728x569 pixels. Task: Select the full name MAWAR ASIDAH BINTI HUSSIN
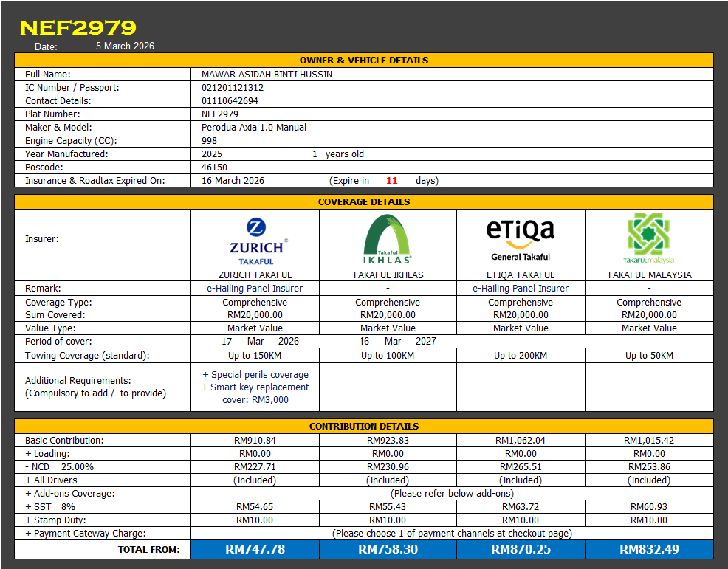(x=267, y=75)
